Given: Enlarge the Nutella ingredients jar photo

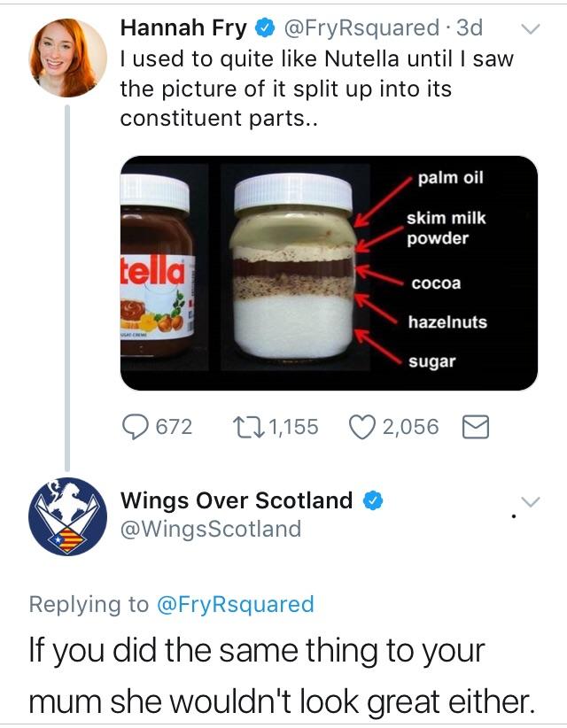Looking at the screenshot, I should (329, 273).
